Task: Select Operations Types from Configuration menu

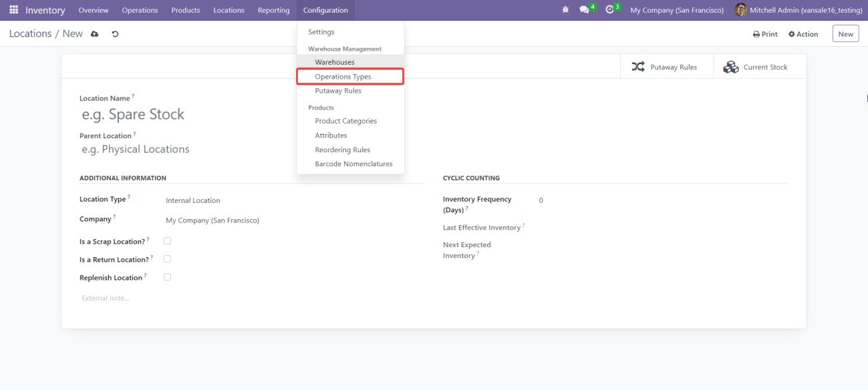Action: coord(343,77)
